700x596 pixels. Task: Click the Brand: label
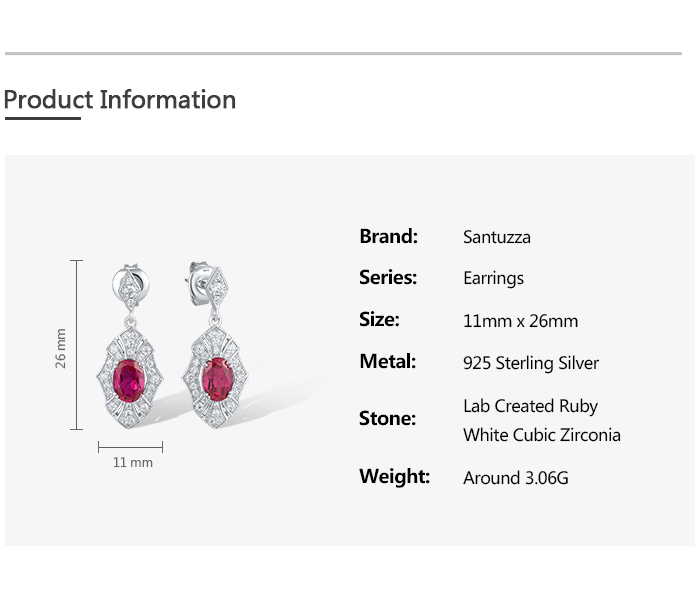(x=388, y=237)
